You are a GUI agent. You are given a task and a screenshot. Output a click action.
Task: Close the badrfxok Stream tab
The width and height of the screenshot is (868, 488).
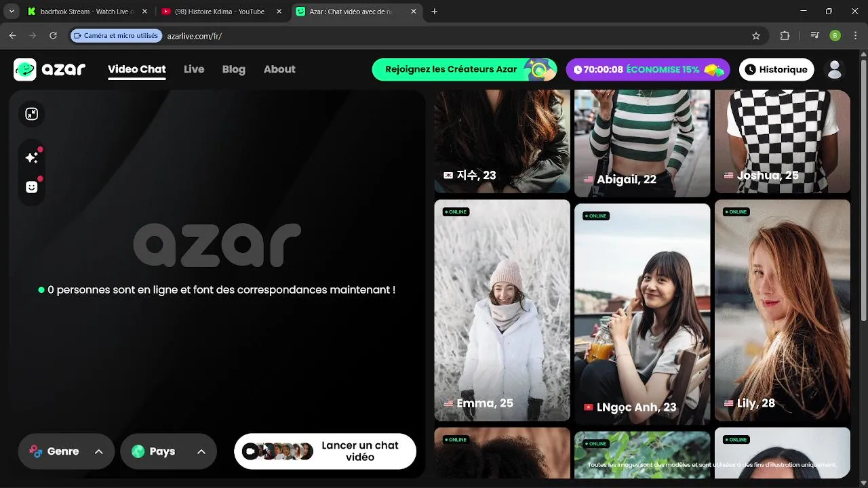pos(144,12)
